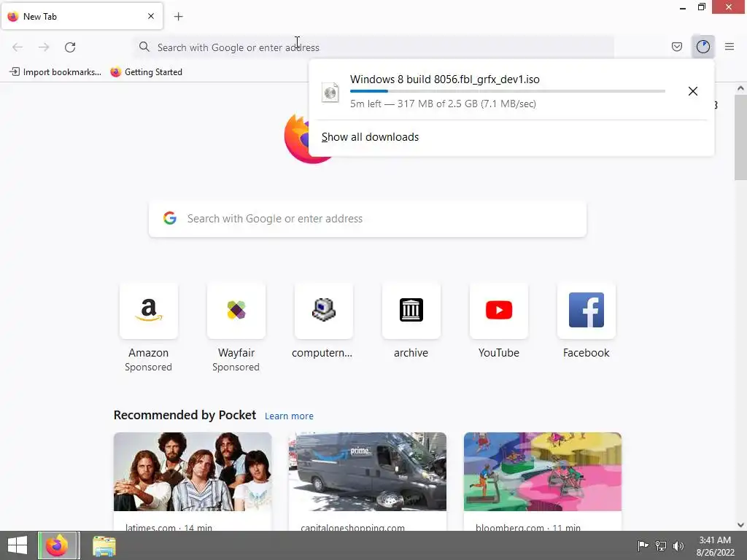Click the scrollbar up arrow
Image resolution: width=747 pixels, height=560 pixels.
click(x=740, y=88)
